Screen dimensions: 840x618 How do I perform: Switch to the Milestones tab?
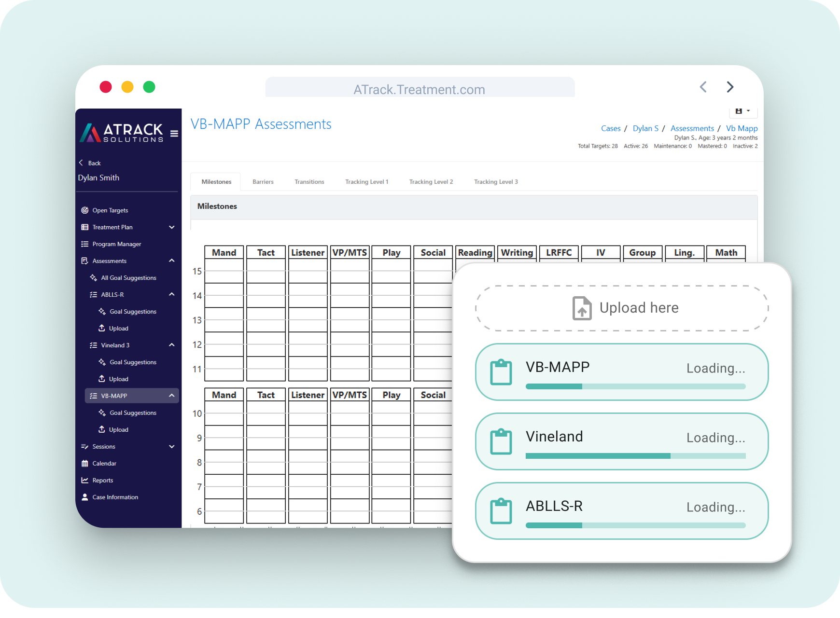[216, 182]
